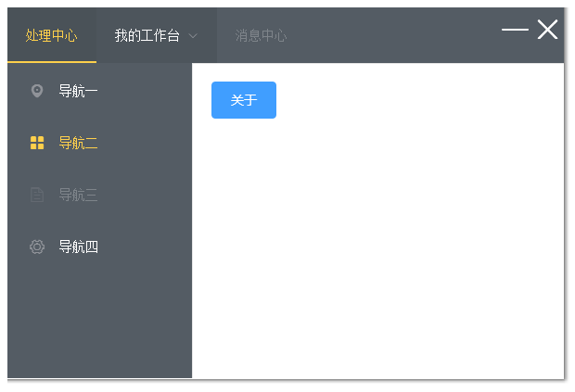The image size is (575, 392).
Task: Expand the 我的工作台 dropdown chevron
Action: (193, 36)
